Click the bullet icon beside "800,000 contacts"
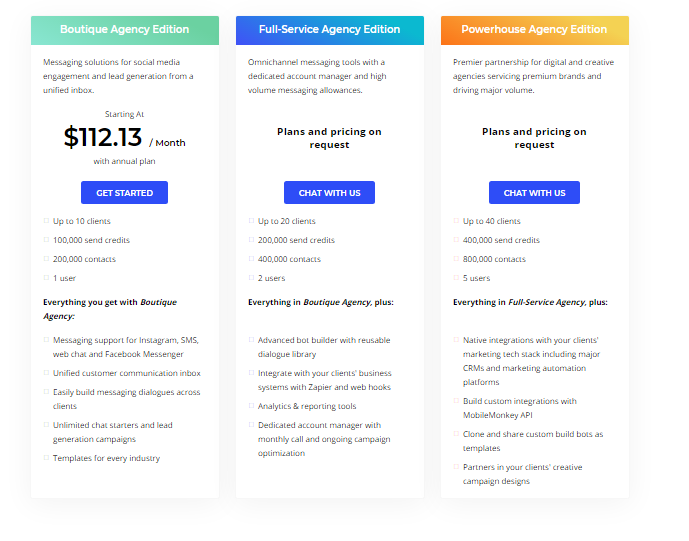689x541 pixels. (456, 259)
